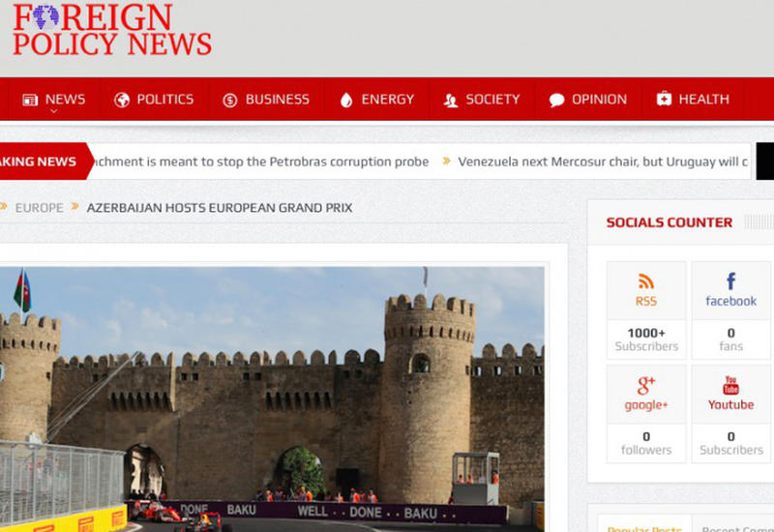Screen dimensions: 774x532
Task: Click the speech bubble icon for OPINION
Action: pos(556,100)
